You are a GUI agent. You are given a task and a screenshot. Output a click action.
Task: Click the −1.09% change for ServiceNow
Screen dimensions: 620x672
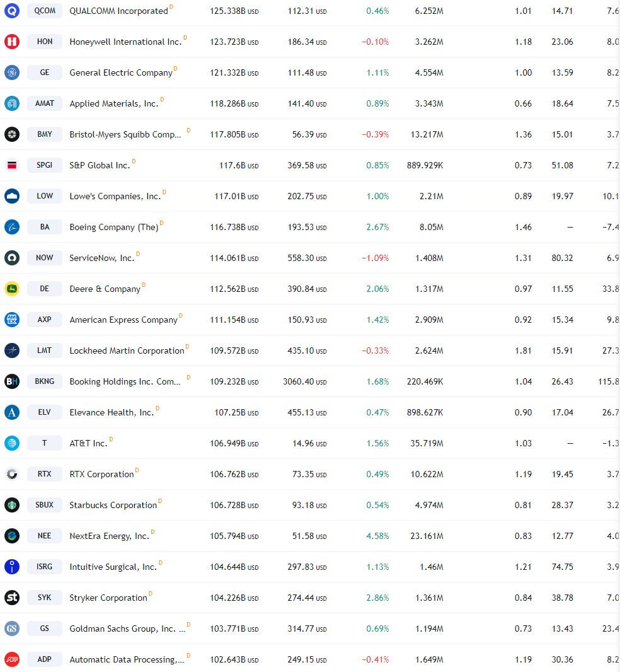pyautogui.click(x=376, y=258)
